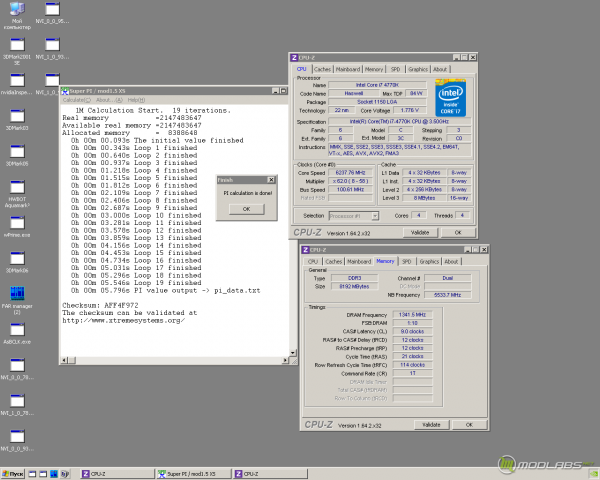
Task: Expand the Processor #1 selection dropdown
Action: [375, 216]
